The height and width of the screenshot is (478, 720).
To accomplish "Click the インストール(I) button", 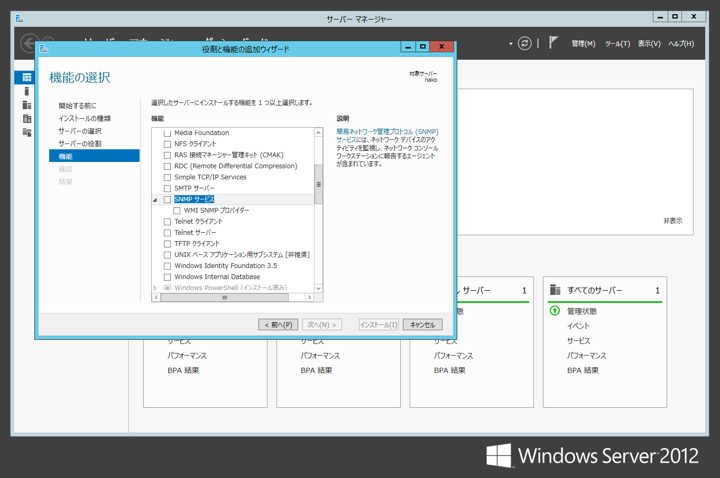I will click(379, 325).
